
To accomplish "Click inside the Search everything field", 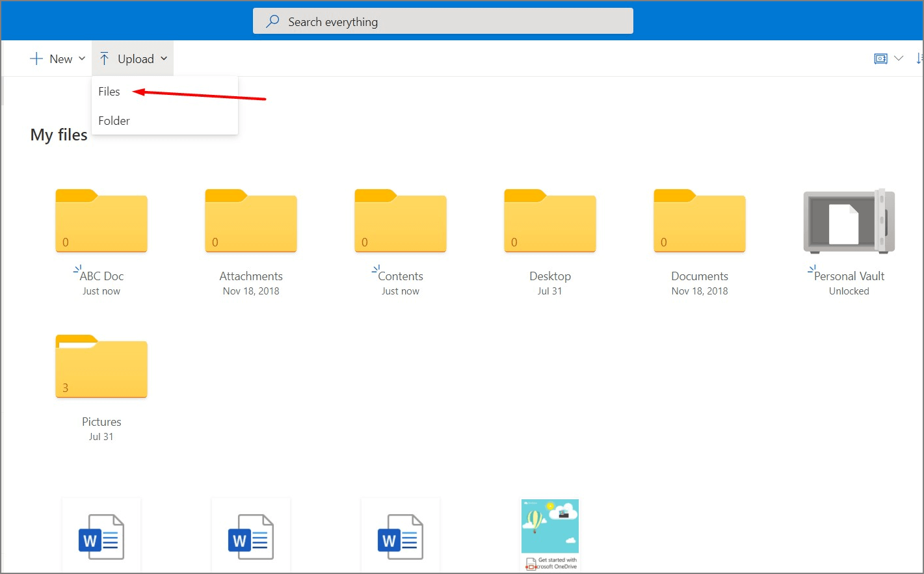I will click(443, 21).
